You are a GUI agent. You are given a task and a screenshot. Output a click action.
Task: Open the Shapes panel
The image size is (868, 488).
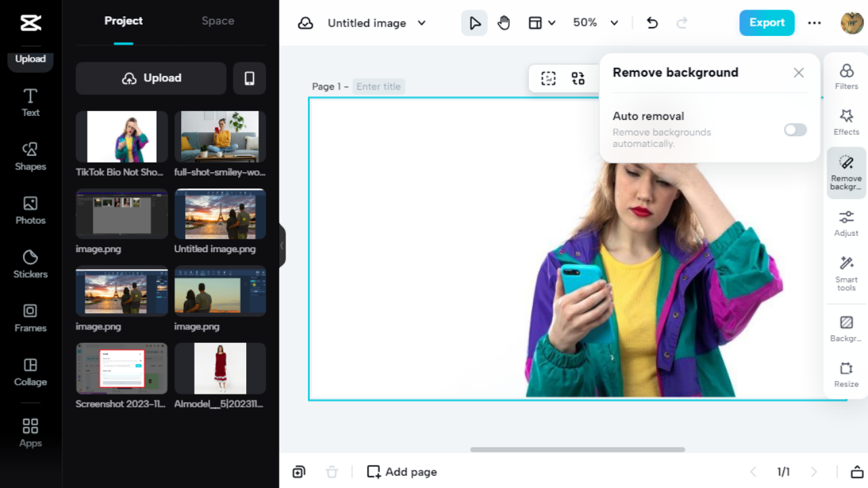click(x=31, y=157)
